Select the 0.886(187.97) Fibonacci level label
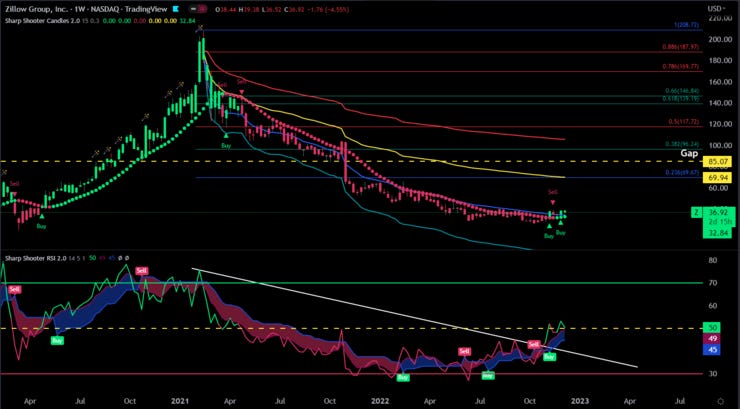The height and width of the screenshot is (409, 740). (x=682, y=47)
